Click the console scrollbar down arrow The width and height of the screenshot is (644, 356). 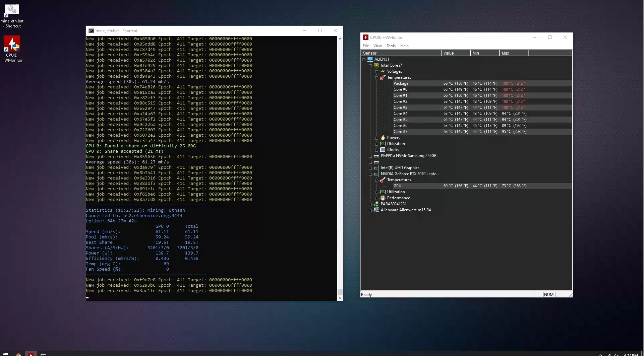[340, 298]
